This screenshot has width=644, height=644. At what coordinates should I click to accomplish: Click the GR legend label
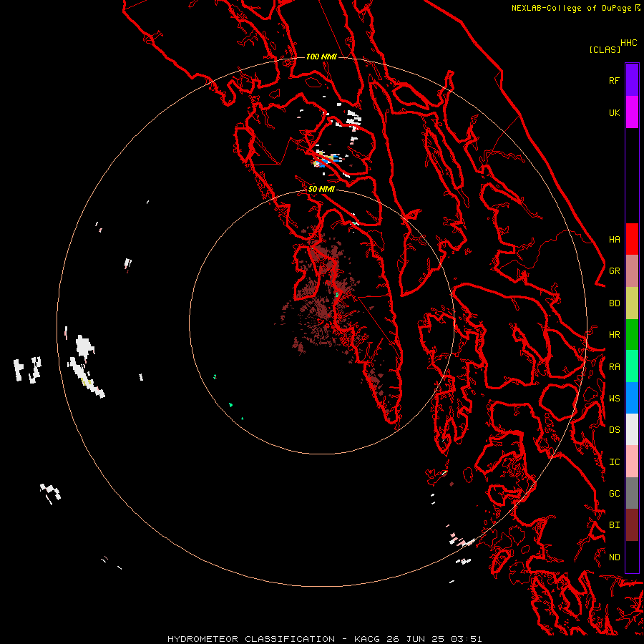tap(614, 271)
